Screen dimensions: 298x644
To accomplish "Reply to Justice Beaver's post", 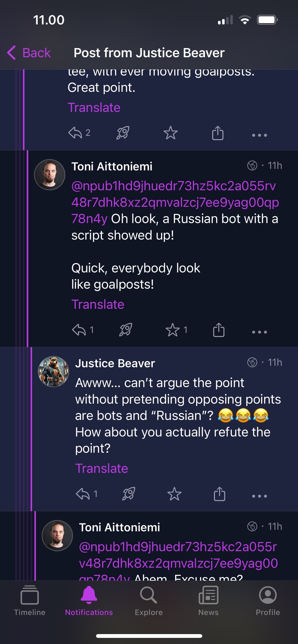I will (x=83, y=494).
